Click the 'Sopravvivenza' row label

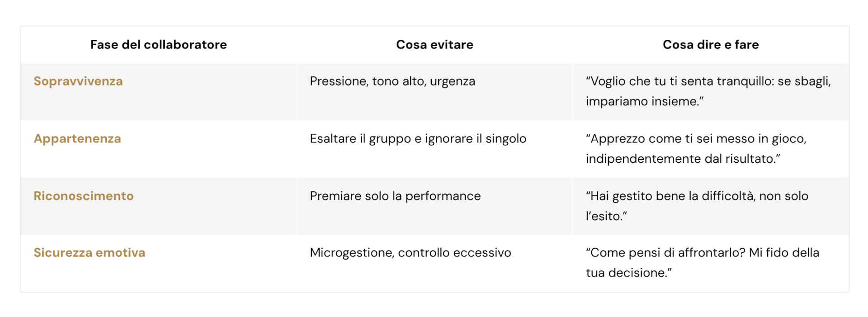[x=78, y=81]
